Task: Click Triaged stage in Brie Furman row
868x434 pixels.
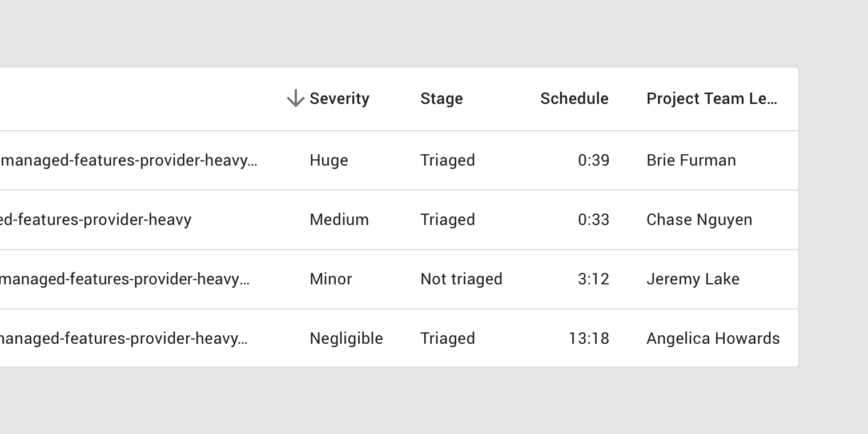Action: click(448, 160)
